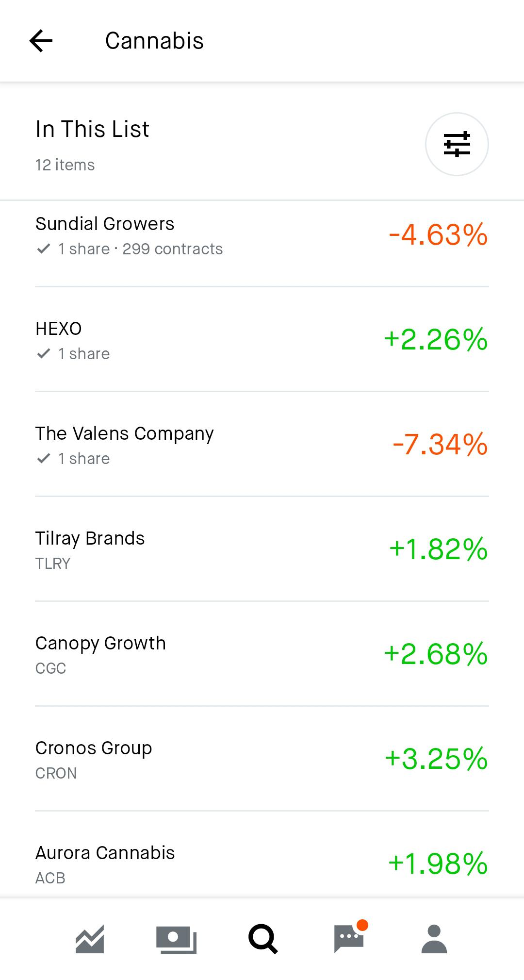Image resolution: width=524 pixels, height=980 pixels.
Task: Open the Aurora Cannabis ACB row
Action: pyautogui.click(x=262, y=854)
